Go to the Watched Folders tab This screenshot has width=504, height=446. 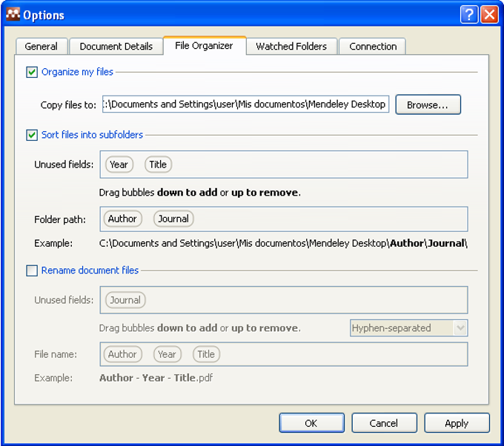click(291, 46)
